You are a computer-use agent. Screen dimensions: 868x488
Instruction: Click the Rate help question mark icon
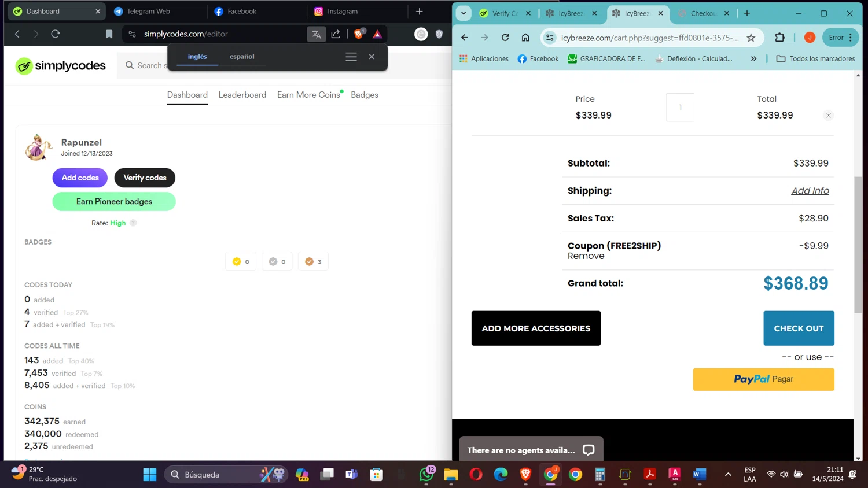(133, 223)
